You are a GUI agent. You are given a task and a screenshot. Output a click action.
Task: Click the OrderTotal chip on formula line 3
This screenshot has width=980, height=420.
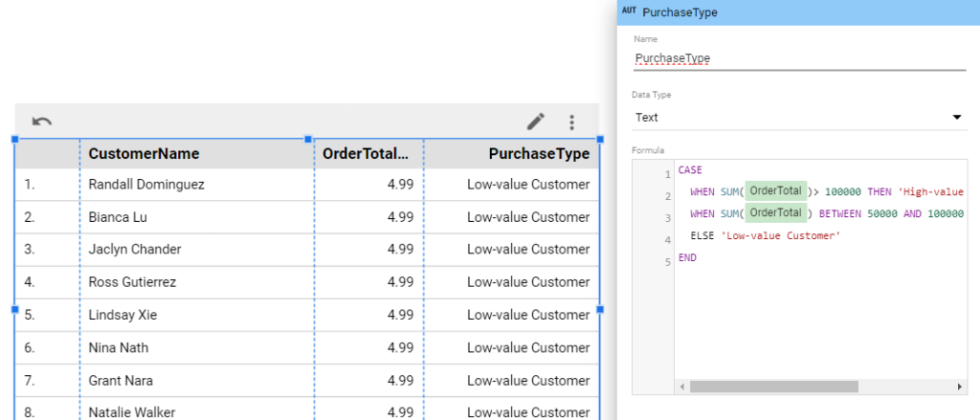pyautogui.click(x=775, y=212)
